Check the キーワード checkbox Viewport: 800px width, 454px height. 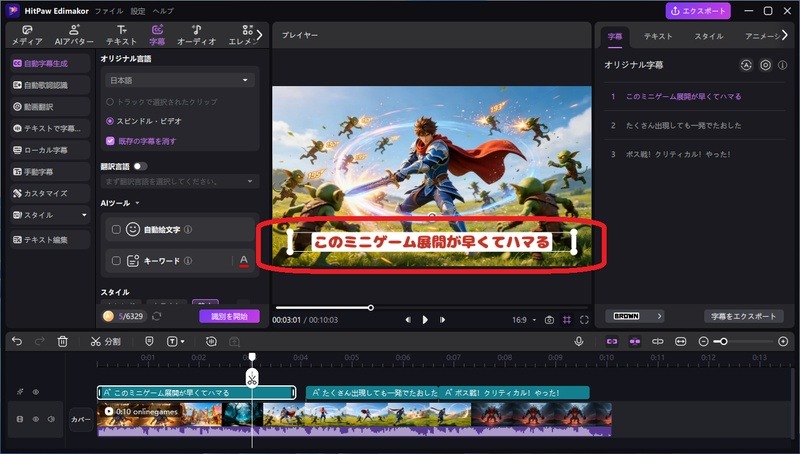coord(116,261)
